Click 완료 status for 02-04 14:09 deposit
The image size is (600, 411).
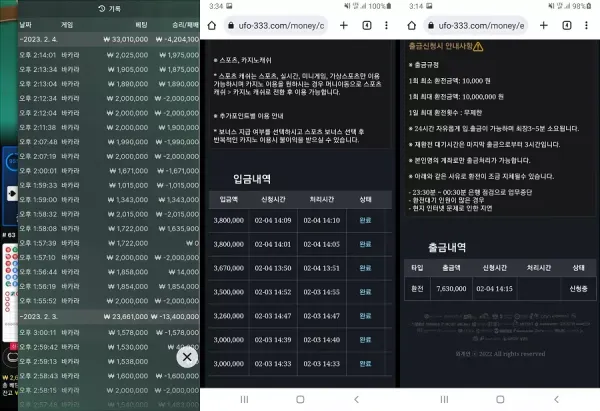coord(365,220)
